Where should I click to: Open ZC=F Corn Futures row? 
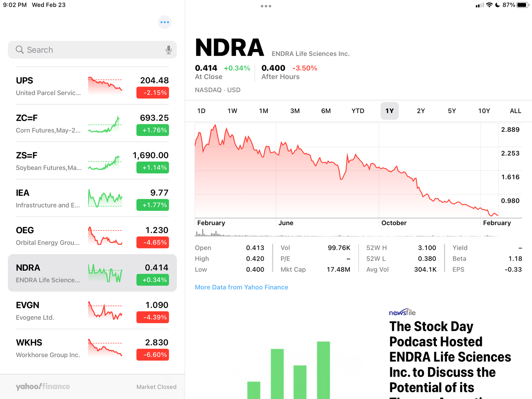92,123
